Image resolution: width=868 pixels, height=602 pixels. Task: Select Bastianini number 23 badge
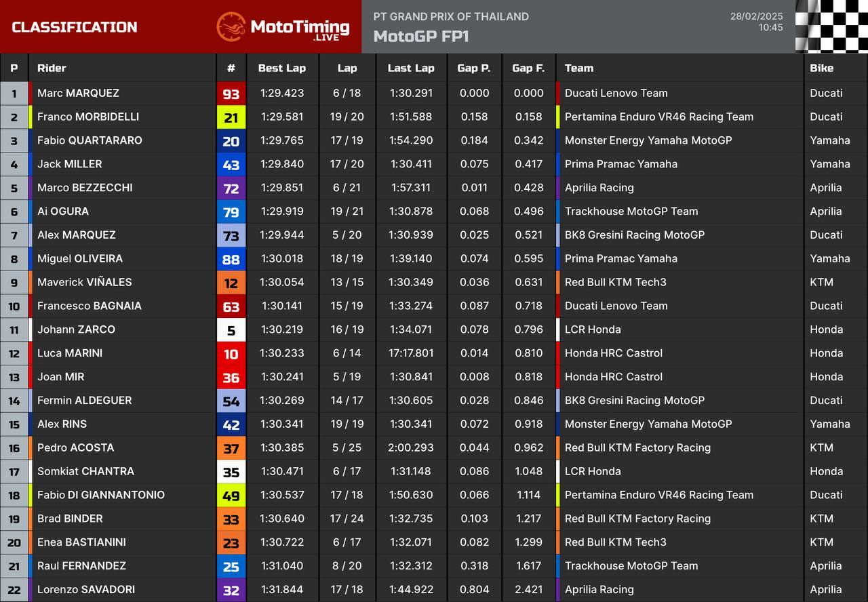click(x=231, y=542)
